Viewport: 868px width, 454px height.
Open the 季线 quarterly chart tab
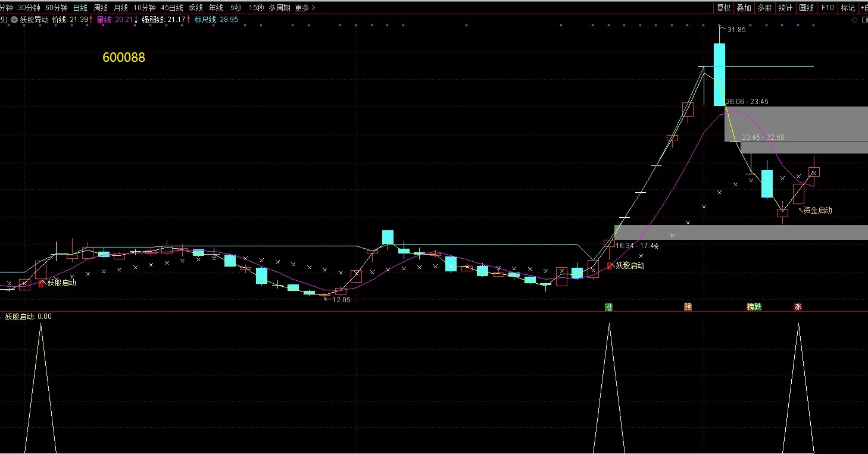[x=195, y=8]
